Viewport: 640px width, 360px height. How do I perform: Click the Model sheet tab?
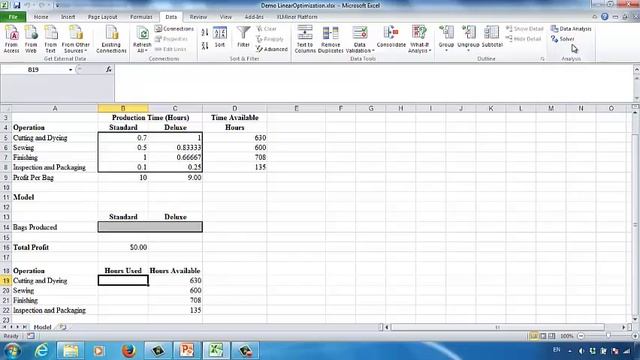coord(42,327)
